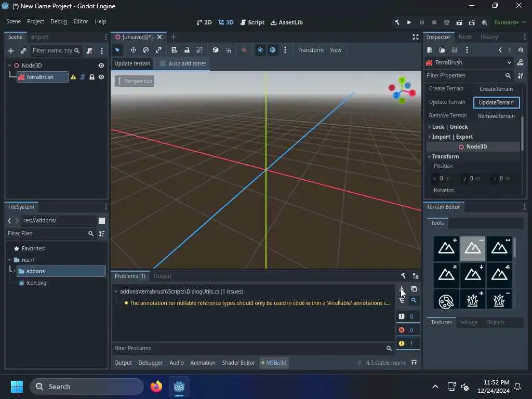Collapse the DialogUtils.cs issues group
The image size is (532, 399).
click(x=116, y=291)
